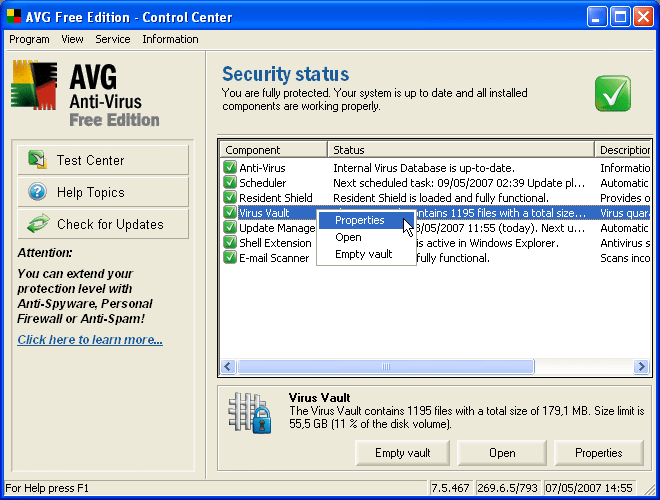
Task: Click 'Resident Shield is loaded and fully functional.' status
Action: tap(441, 198)
